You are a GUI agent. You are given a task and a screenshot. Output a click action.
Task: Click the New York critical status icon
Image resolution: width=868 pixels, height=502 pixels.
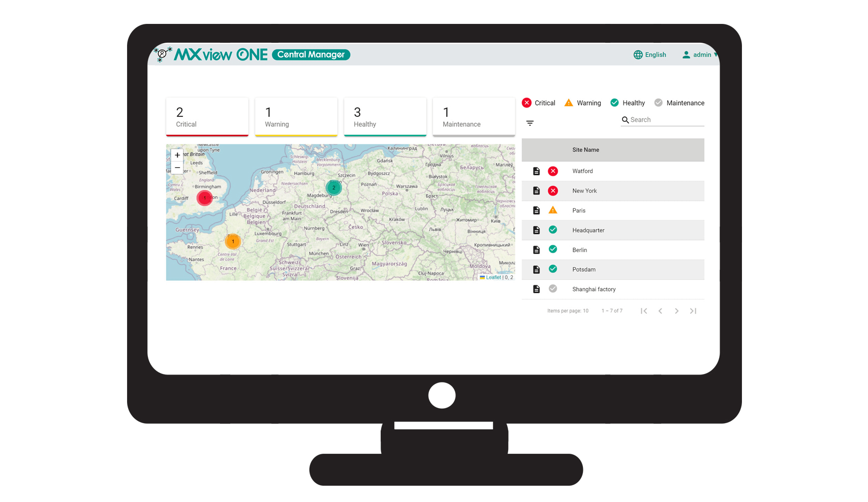click(x=553, y=191)
